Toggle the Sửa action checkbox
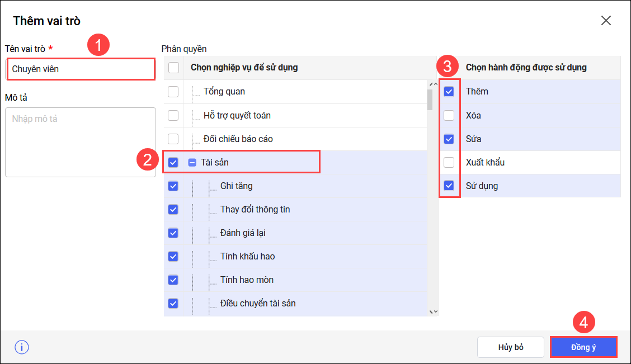631x364 pixels. coord(449,139)
